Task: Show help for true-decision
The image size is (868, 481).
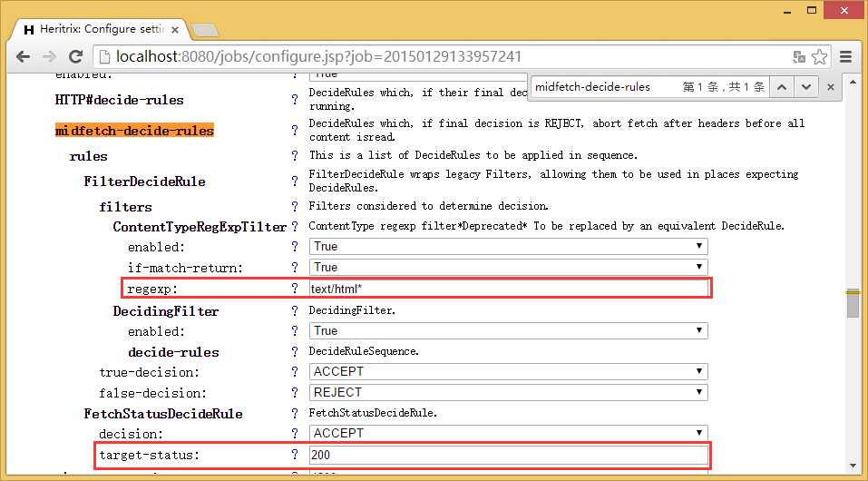Action: [295, 372]
